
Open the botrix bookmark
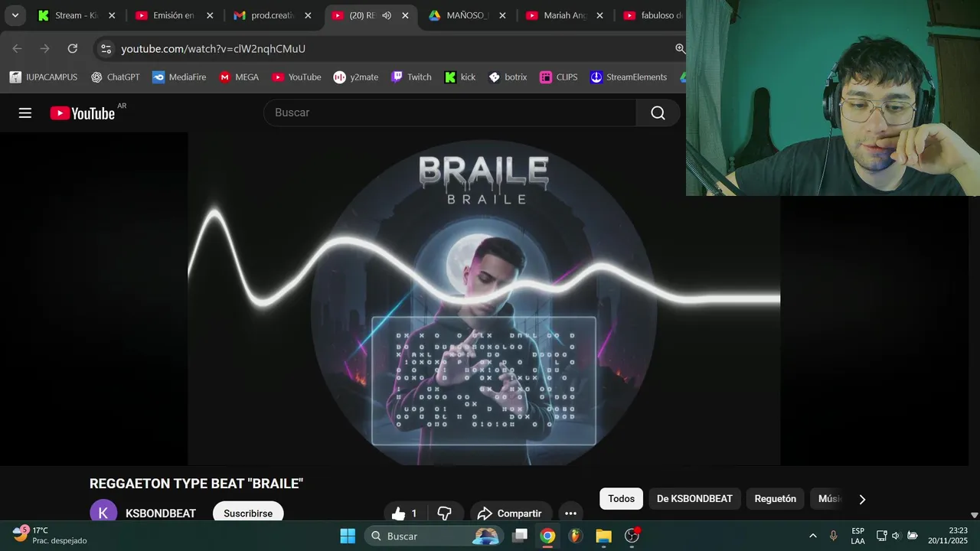click(x=508, y=77)
